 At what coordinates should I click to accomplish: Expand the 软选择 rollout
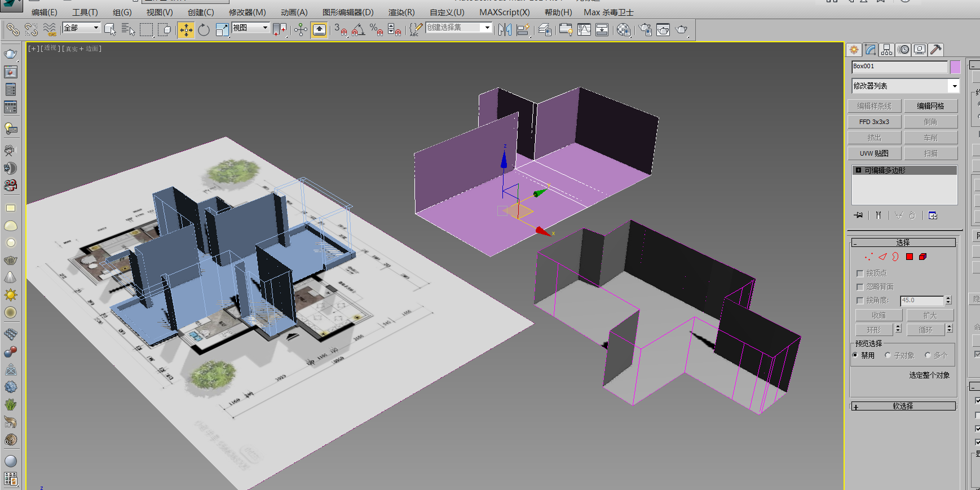903,406
